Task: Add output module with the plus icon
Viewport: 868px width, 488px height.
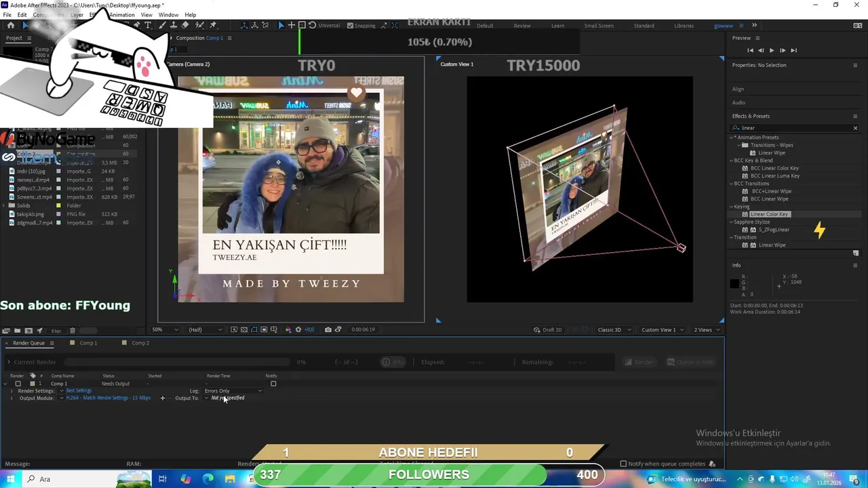Action: click(x=162, y=398)
